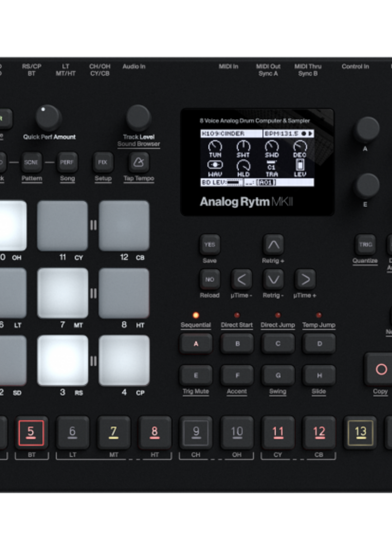This screenshot has height=549, width=392.
Task: Hit drum pad 3 RS
Action: [62, 361]
